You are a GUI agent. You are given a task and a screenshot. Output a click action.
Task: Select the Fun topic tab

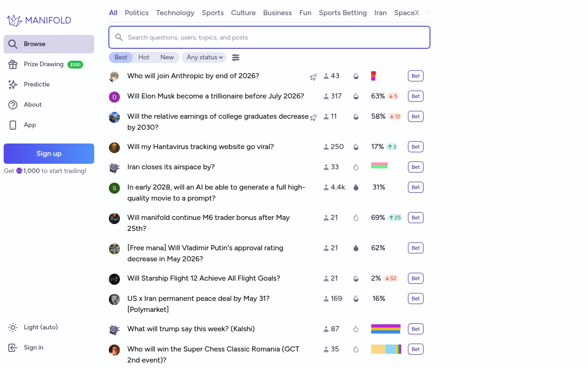pyautogui.click(x=305, y=13)
